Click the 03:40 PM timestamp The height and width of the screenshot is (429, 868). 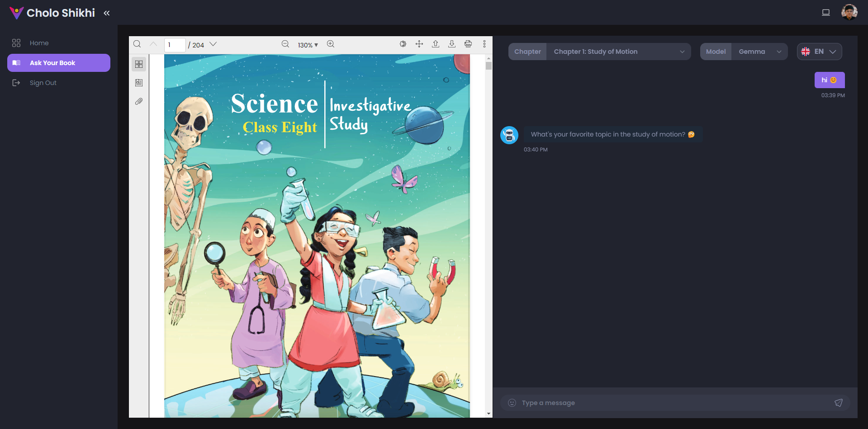click(536, 150)
